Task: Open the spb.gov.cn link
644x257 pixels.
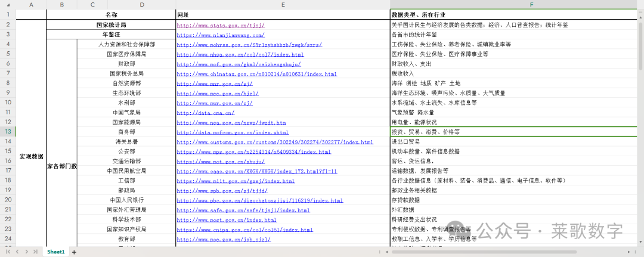Action: 222,190
